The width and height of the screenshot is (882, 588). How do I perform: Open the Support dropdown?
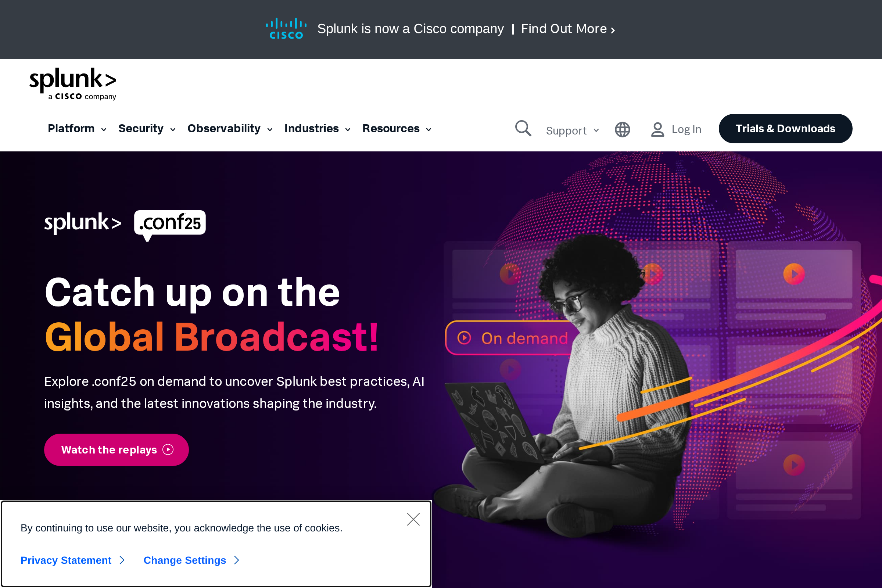pos(572,130)
